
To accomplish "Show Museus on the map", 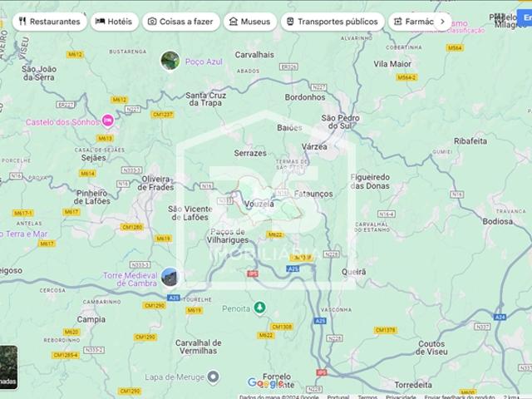I will tap(250, 22).
